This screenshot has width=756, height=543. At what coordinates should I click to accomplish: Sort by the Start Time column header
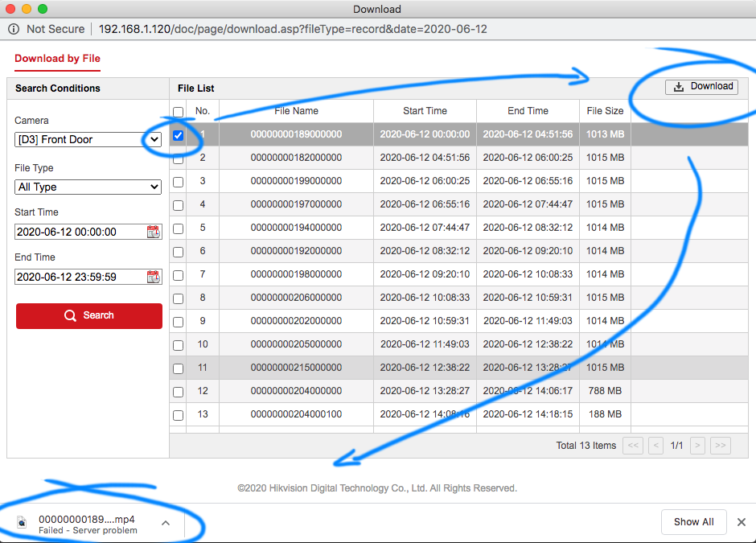coord(425,111)
